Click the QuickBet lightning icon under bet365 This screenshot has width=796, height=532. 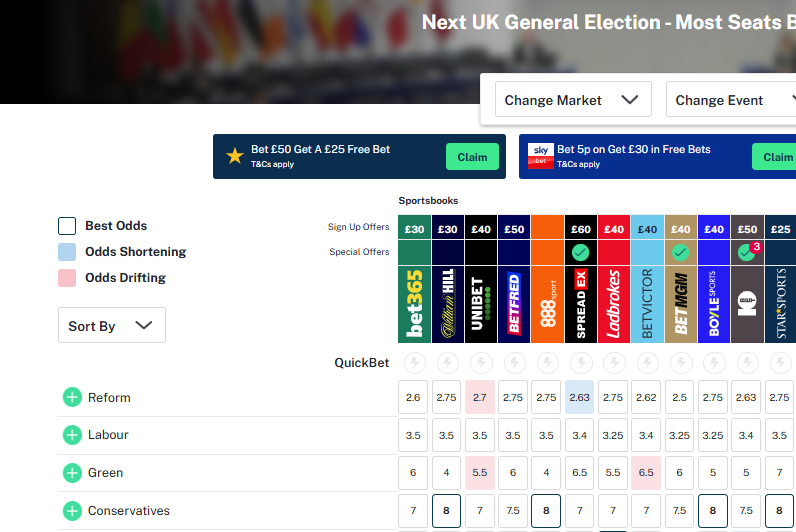click(415, 363)
